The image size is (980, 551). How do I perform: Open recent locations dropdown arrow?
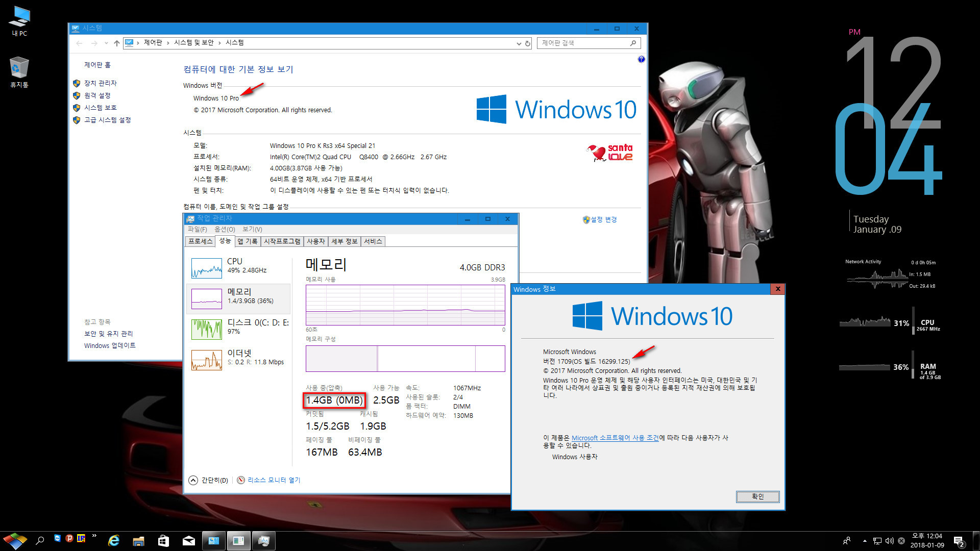click(106, 43)
